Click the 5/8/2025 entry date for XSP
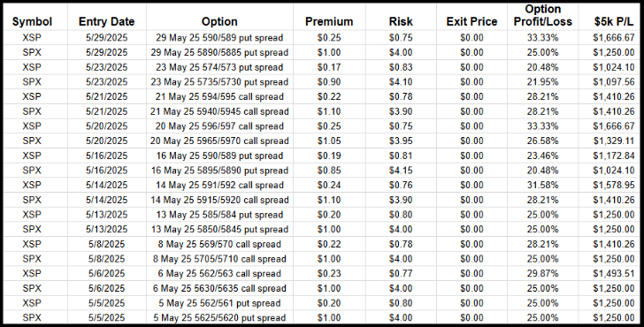644x327 pixels. 106,244
